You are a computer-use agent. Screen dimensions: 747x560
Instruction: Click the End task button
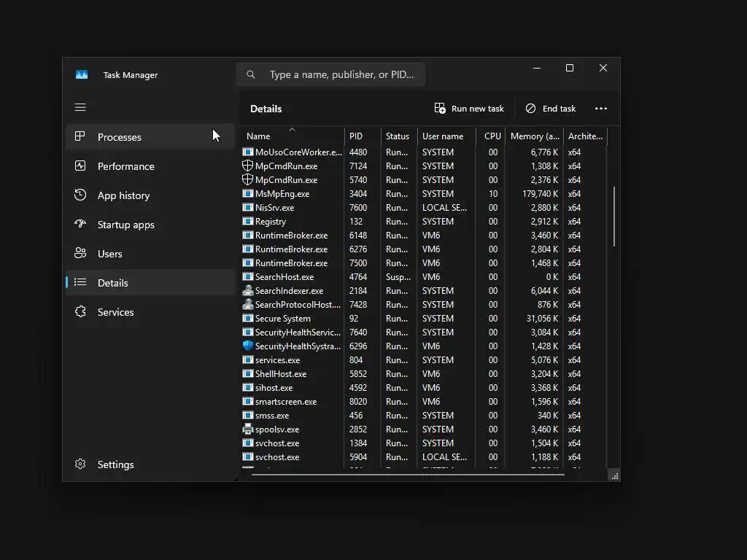pos(551,109)
